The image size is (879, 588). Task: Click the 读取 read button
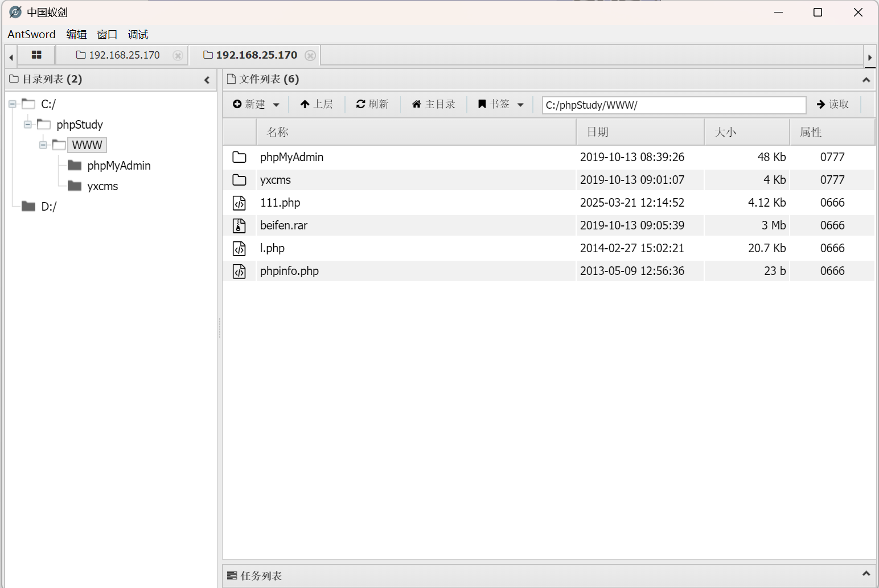click(x=833, y=104)
